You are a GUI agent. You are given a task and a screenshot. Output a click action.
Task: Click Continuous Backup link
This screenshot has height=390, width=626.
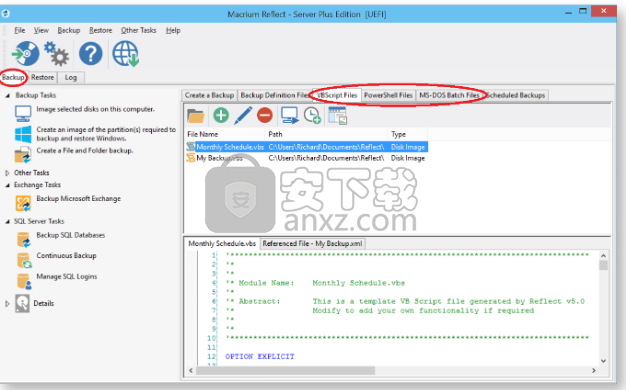[66, 255]
